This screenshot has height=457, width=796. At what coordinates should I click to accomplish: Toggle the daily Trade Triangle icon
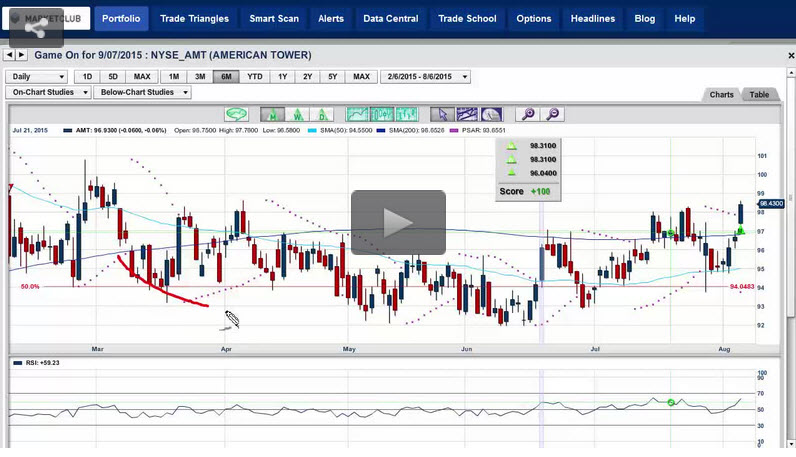(x=322, y=114)
